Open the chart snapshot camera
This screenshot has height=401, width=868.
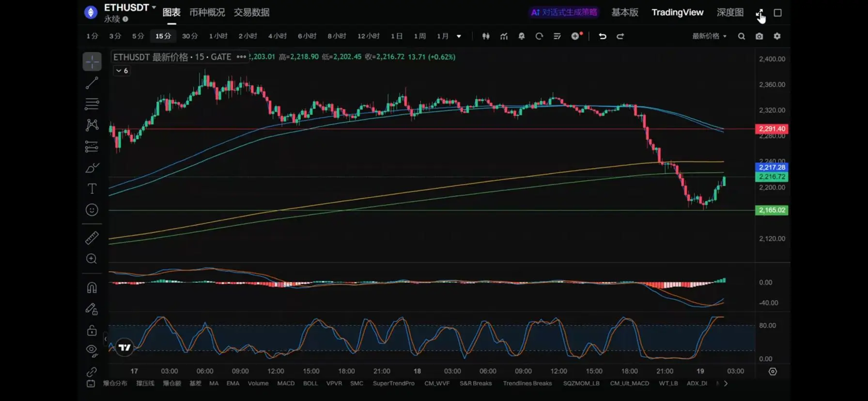tap(759, 36)
